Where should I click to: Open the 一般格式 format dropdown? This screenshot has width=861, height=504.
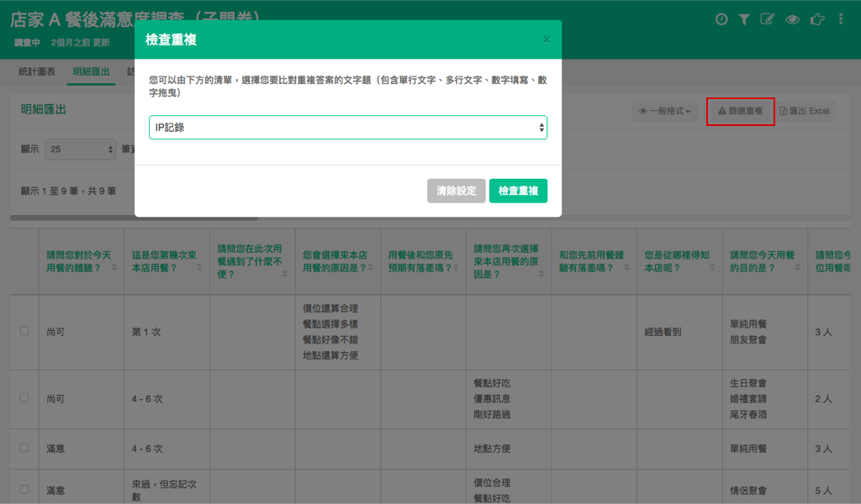(x=665, y=111)
